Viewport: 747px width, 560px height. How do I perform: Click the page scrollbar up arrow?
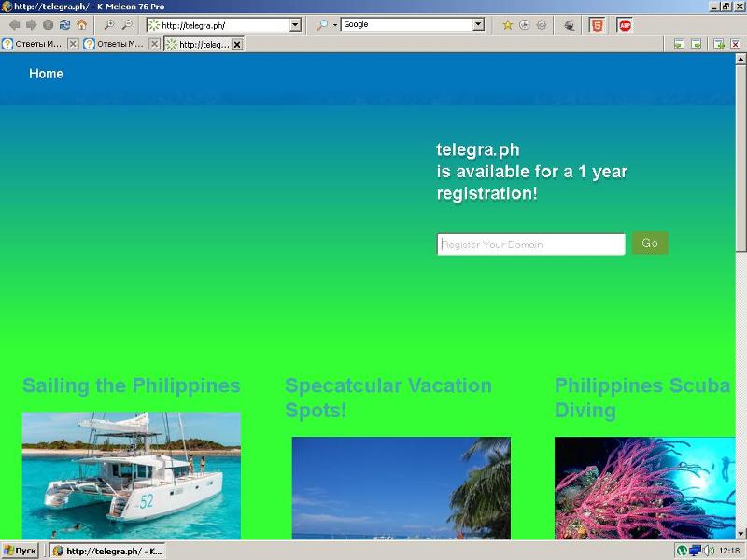740,59
